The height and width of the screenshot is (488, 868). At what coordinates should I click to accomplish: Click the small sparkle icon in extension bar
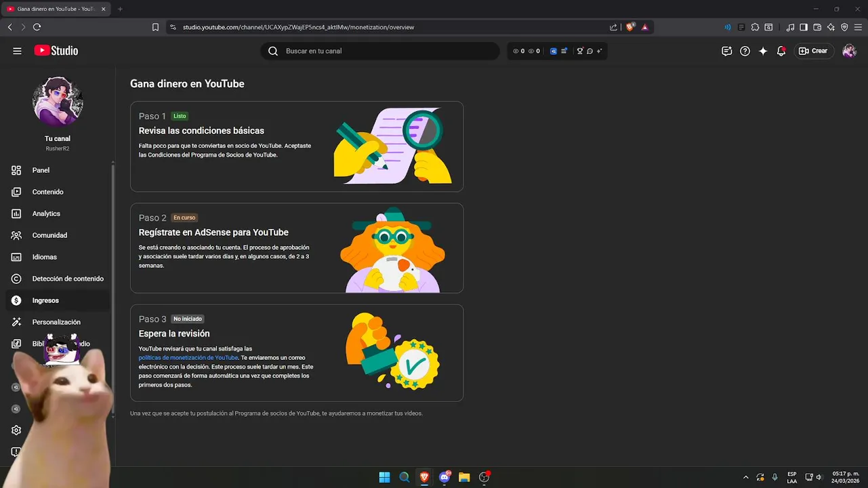(600, 51)
